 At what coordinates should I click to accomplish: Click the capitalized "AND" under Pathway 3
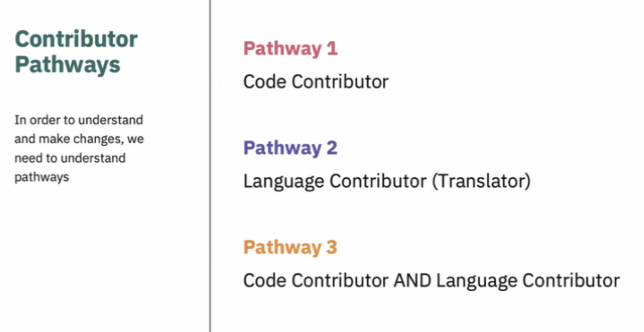pyautogui.click(x=412, y=281)
